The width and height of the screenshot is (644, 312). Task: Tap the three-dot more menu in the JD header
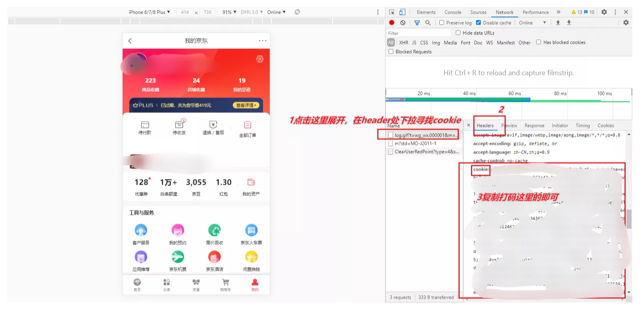262,41
